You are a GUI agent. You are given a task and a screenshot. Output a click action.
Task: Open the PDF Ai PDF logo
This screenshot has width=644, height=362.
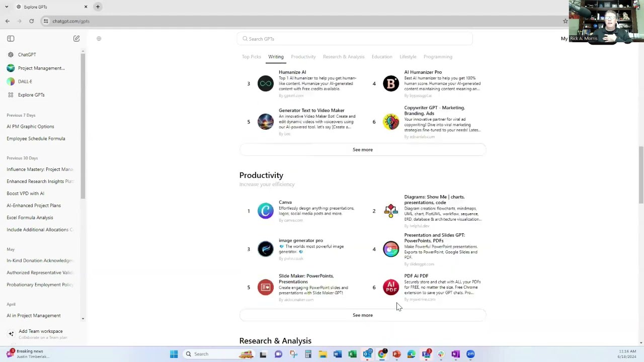tap(391, 287)
